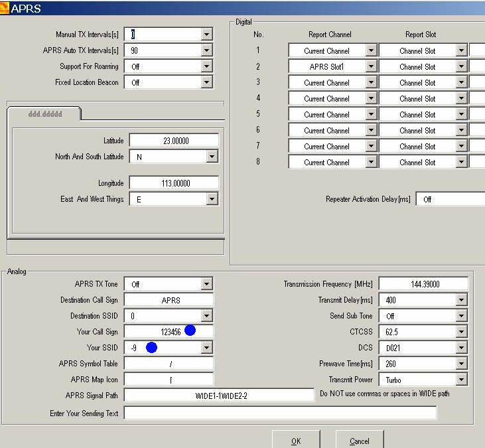Open Report Channel dropdown for row 7
The width and height of the screenshot is (485, 448).
coord(371,146)
